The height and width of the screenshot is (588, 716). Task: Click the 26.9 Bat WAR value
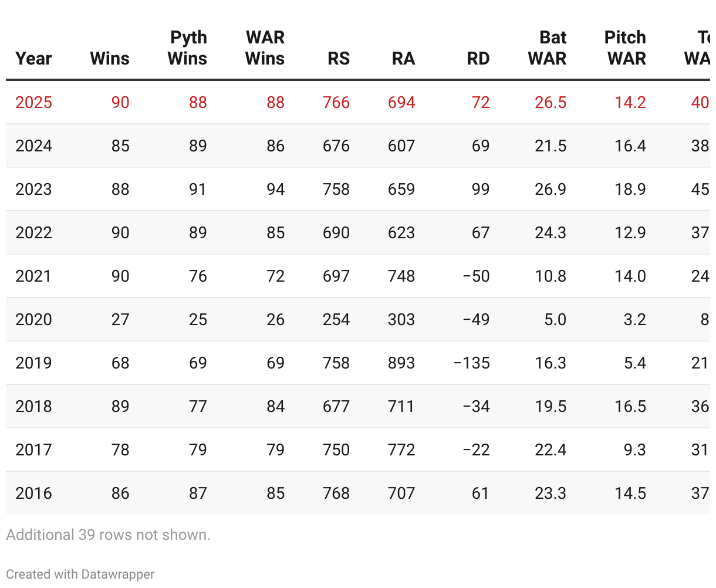(x=550, y=189)
